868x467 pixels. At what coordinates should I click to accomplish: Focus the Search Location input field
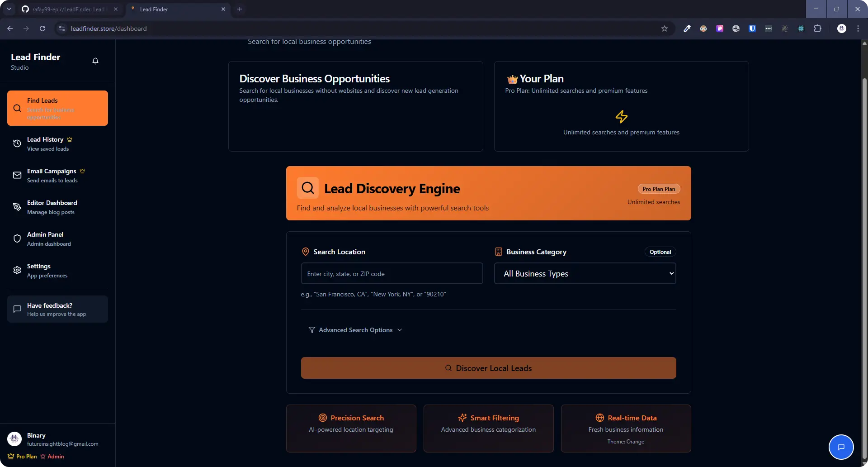[x=392, y=273]
